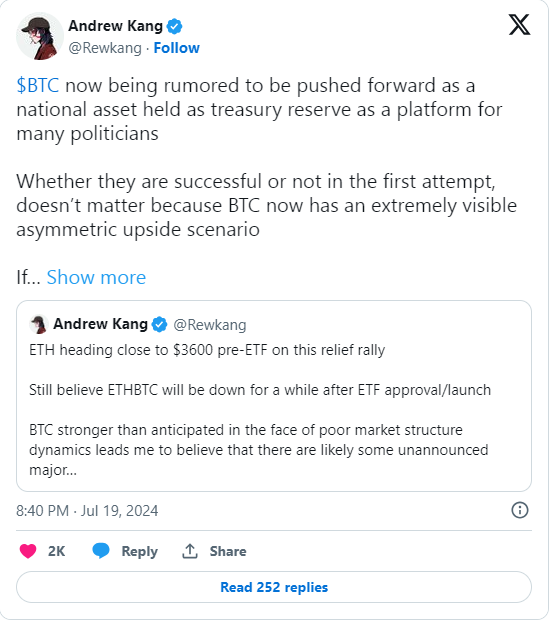This screenshot has height=623, width=553.
Task: Open Andrew Kang's large profile avatar
Action: (x=39, y=36)
